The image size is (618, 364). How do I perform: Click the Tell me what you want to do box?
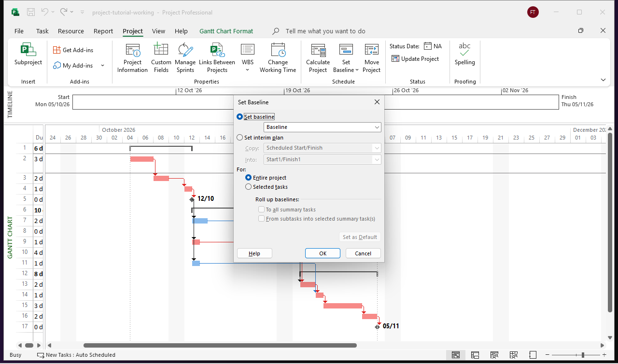[x=325, y=31]
